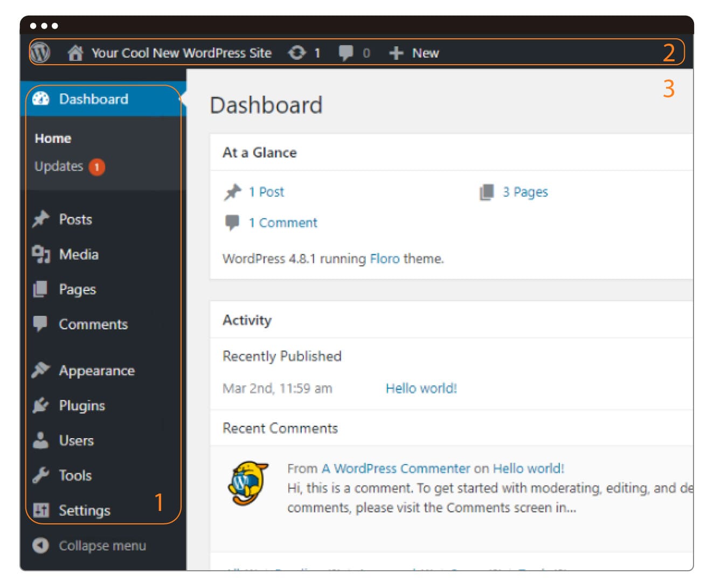Open the Posts menu
Screen dimensions: 714x588
75,219
